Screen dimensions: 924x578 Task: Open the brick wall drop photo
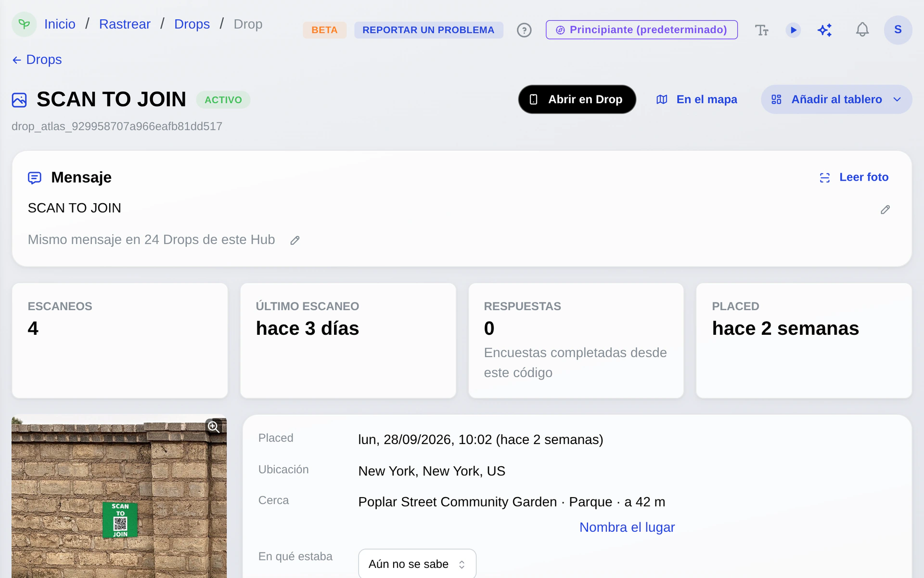click(119, 496)
